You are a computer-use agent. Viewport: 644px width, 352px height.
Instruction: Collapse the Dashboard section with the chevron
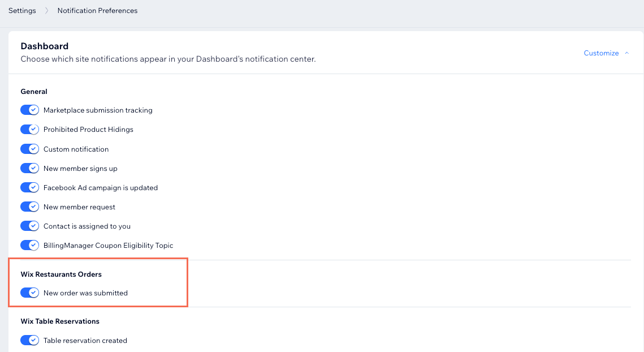pos(626,53)
